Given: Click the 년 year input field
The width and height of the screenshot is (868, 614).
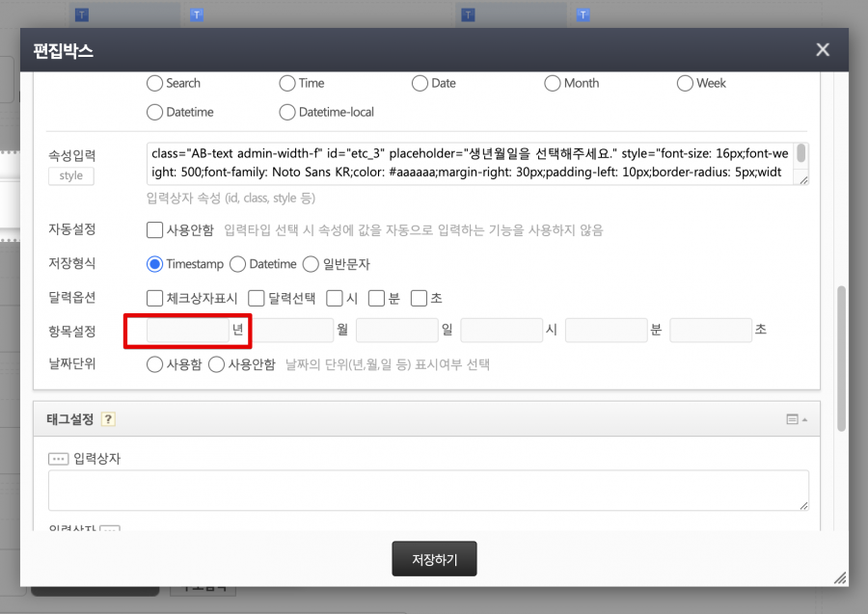Looking at the screenshot, I should coord(187,331).
